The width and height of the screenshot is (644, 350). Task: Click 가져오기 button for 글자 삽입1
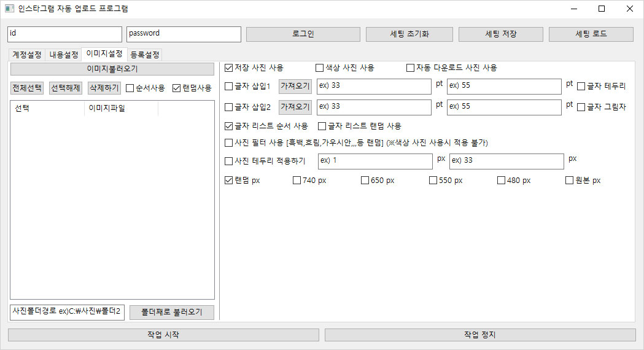295,86
